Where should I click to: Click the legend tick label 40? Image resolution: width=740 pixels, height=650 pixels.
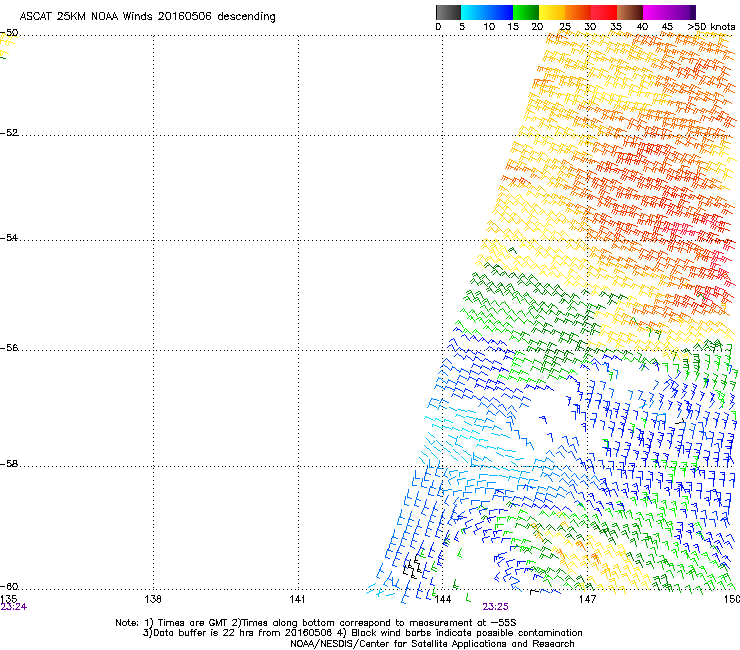click(642, 26)
